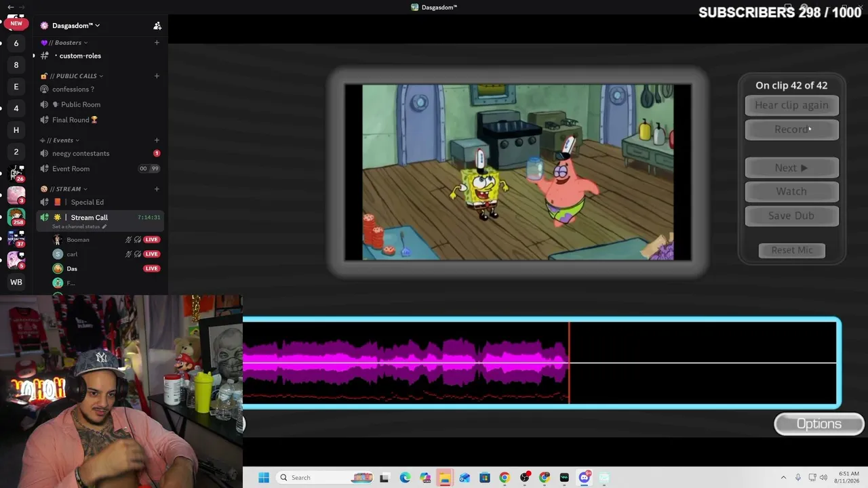Open the server icon labeled 4
868x488 pixels.
[x=16, y=108]
